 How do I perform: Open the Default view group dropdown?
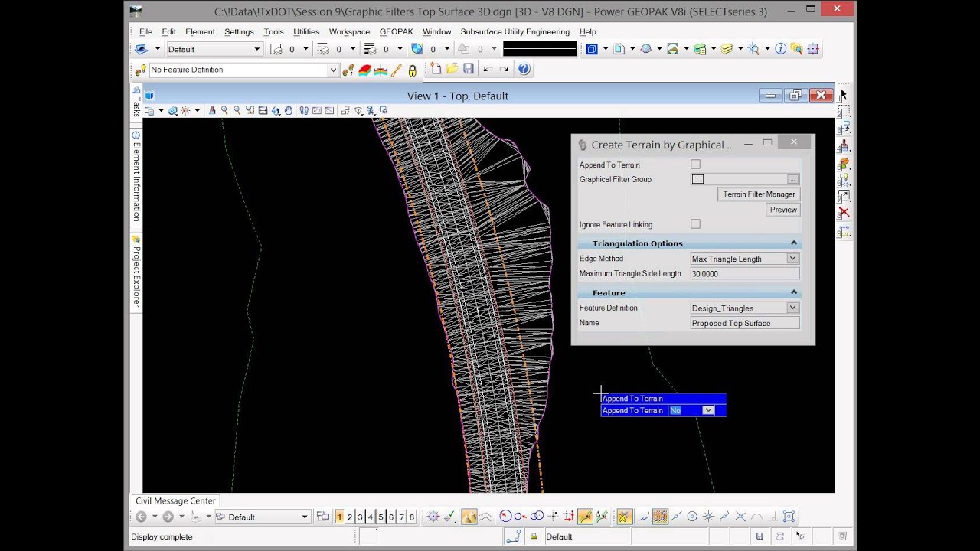[x=263, y=517]
